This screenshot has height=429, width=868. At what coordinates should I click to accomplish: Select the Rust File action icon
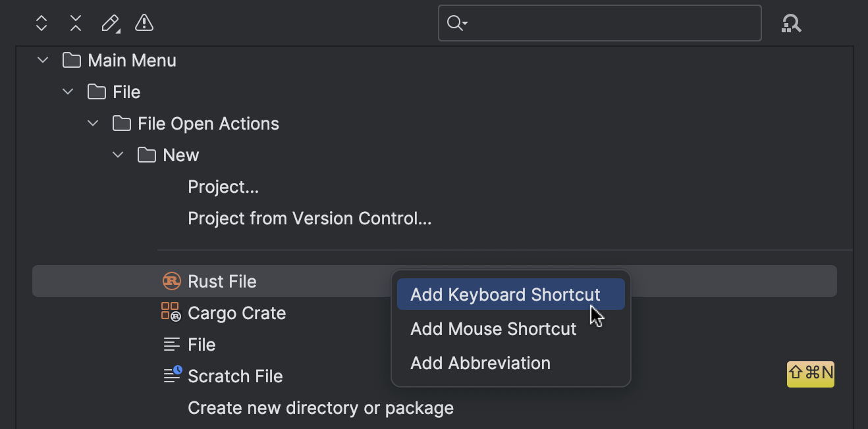[171, 281]
